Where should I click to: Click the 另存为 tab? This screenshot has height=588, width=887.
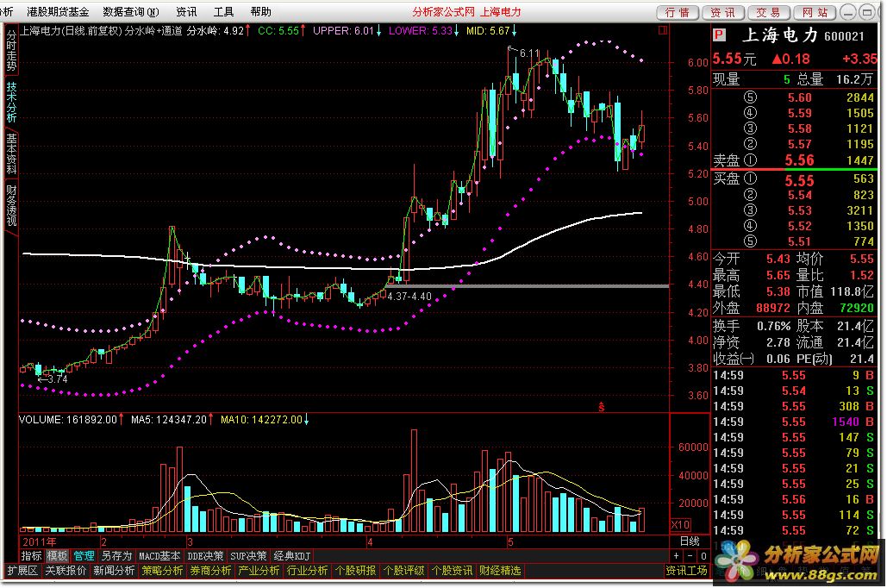116,556
